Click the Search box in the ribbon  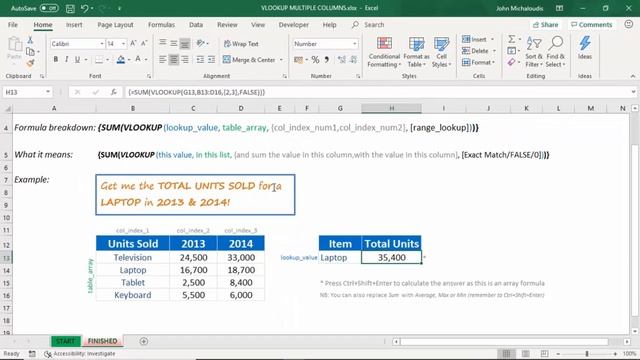pos(369,24)
